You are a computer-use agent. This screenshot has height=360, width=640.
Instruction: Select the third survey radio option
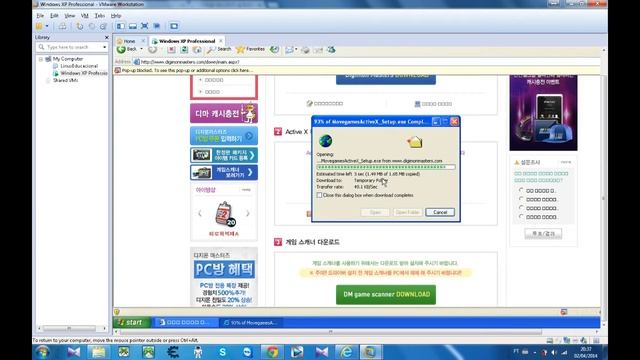[521, 208]
